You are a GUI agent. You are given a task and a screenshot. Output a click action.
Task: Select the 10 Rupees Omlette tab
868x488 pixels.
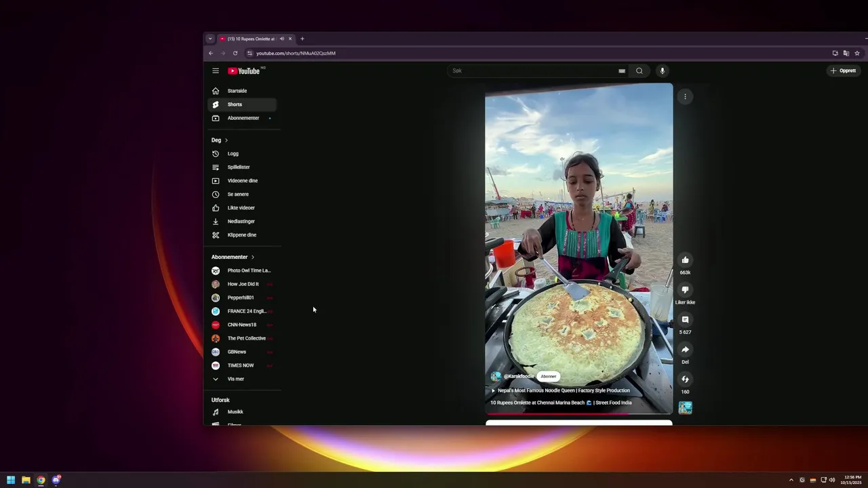[251, 39]
